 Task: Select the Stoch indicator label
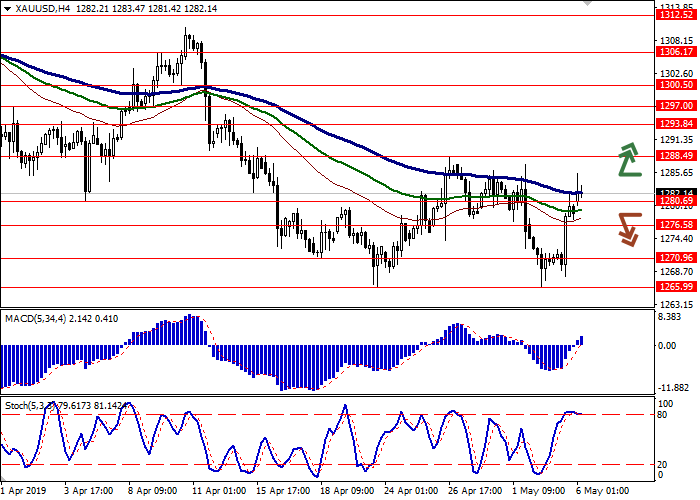point(18,407)
